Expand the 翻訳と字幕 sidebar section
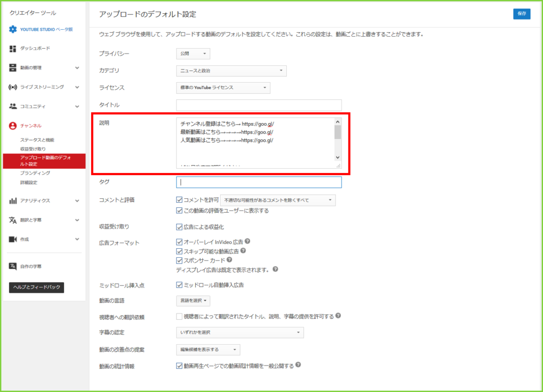The height and width of the screenshot is (392, 543). (77, 220)
